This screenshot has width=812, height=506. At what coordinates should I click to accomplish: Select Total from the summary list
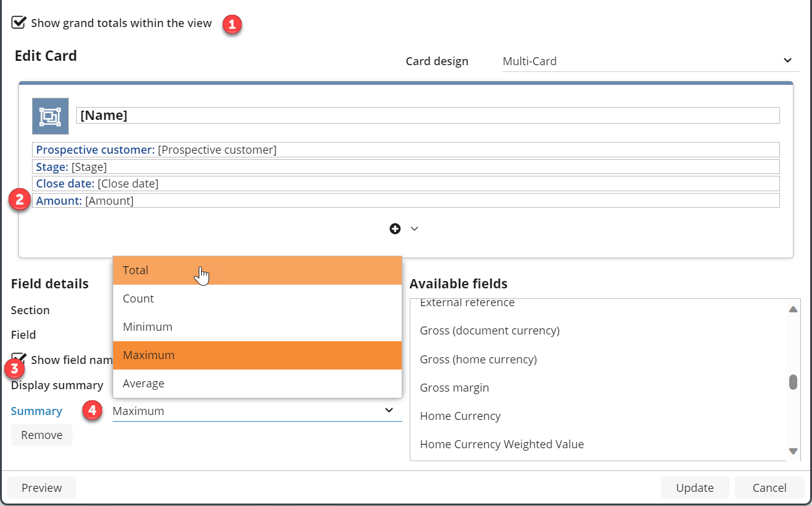point(257,271)
